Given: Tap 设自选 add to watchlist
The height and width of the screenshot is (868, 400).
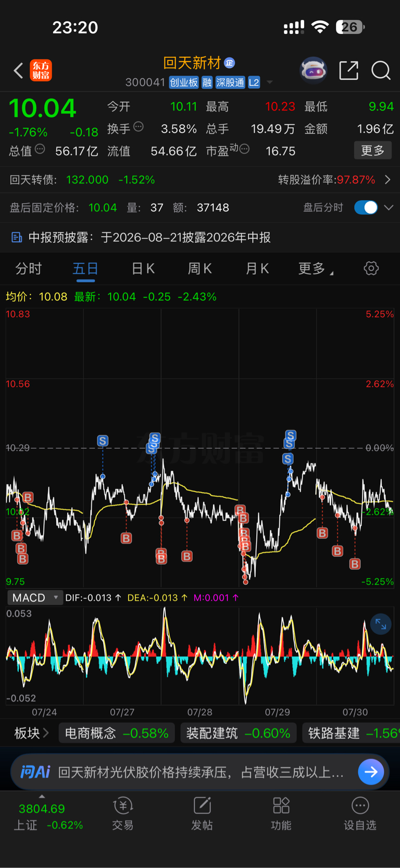Looking at the screenshot, I should click(x=360, y=814).
